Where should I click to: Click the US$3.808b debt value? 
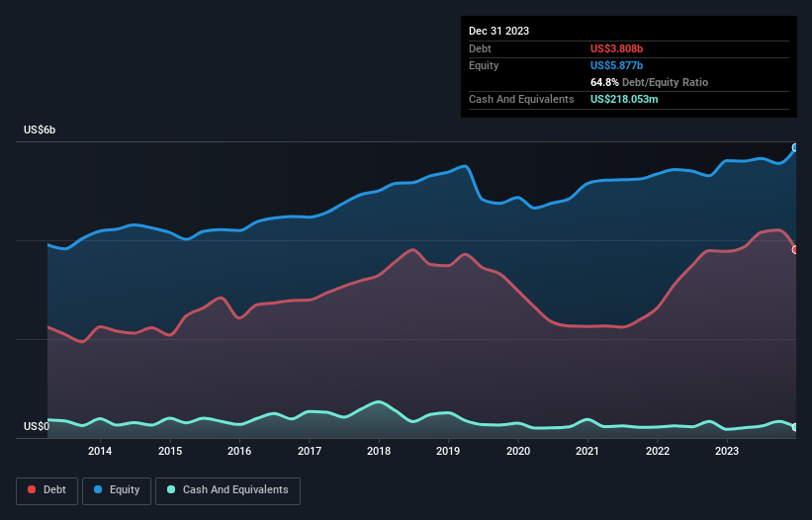616,48
